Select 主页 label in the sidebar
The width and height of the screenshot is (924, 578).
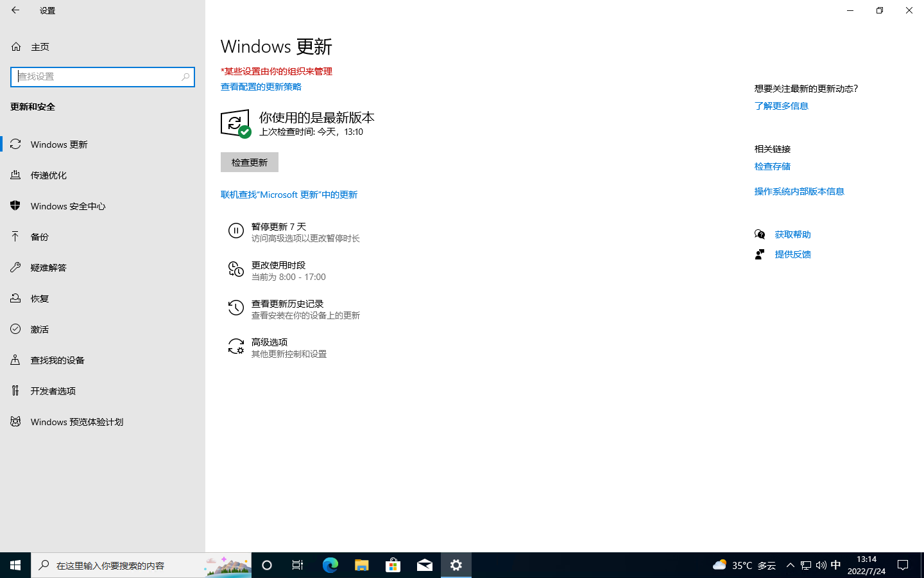coord(40,47)
